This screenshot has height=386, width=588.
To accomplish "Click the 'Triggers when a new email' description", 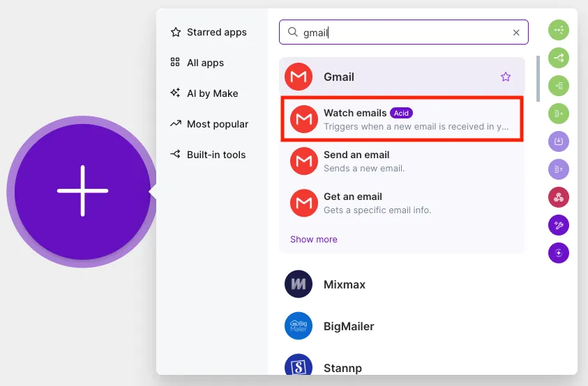I will coord(416,127).
